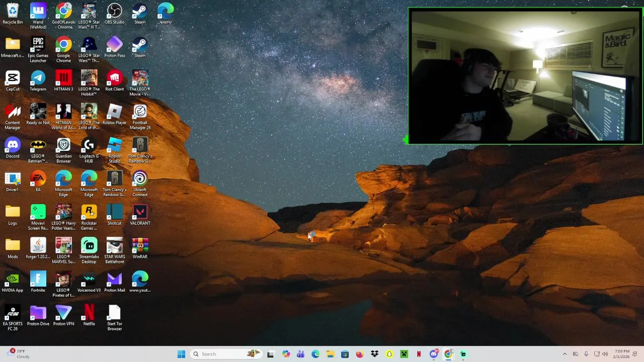The width and height of the screenshot is (644, 362).
Task: Open the Windows Start menu button
Action: 181,354
